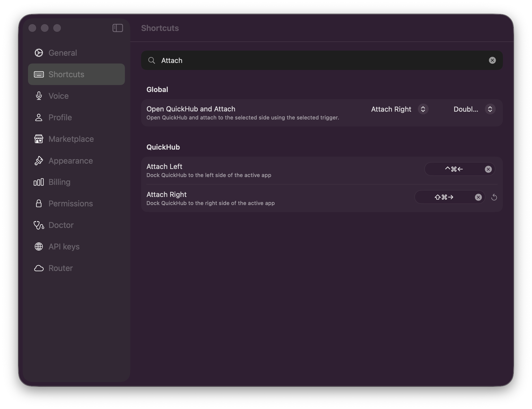This screenshot has height=409, width=532.
Task: Click the Doctor stethoscope icon
Action: [39, 225]
